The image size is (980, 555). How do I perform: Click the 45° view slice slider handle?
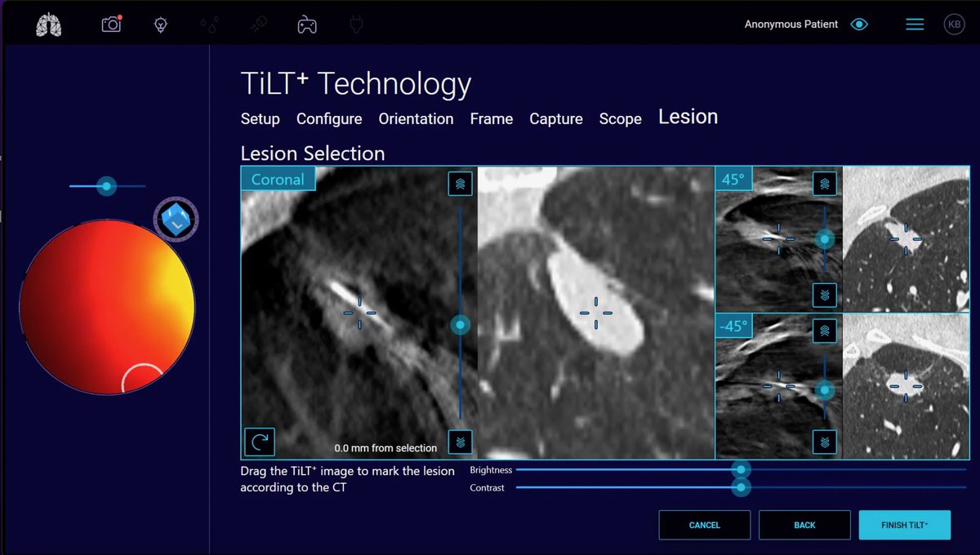coord(825,239)
